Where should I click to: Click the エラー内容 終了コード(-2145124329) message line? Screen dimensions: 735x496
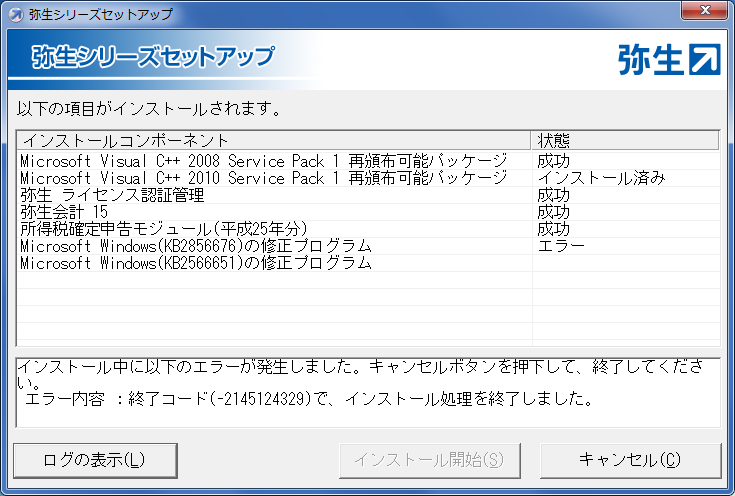coord(309,398)
